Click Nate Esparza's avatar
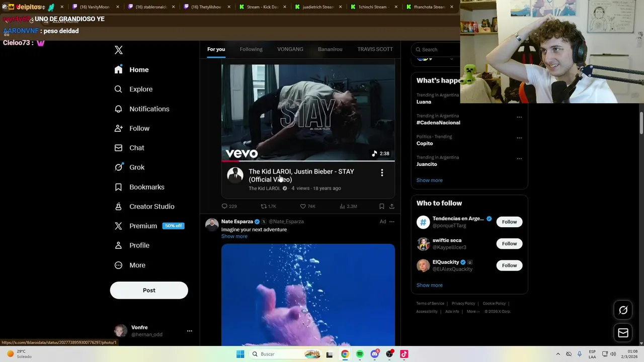 (x=212, y=225)
